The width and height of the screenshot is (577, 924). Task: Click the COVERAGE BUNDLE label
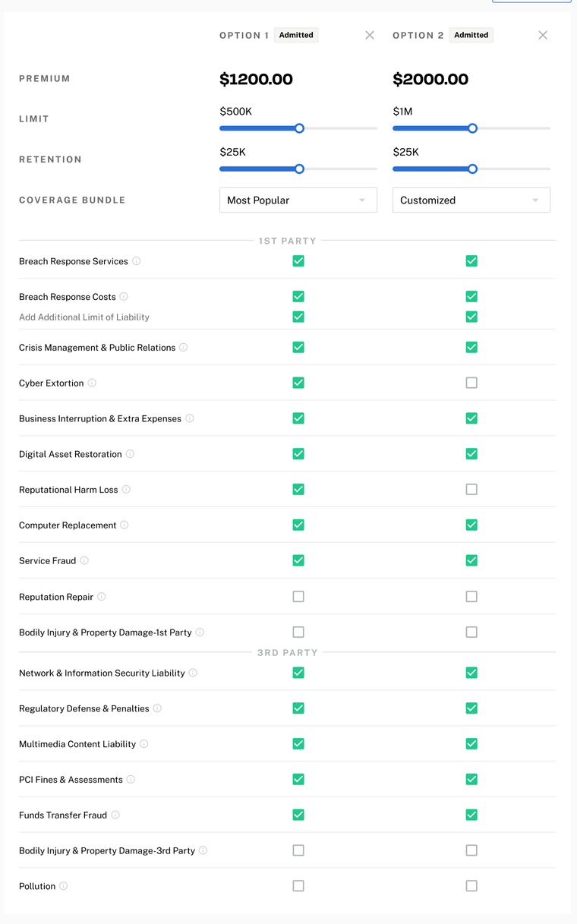pyautogui.click(x=72, y=200)
